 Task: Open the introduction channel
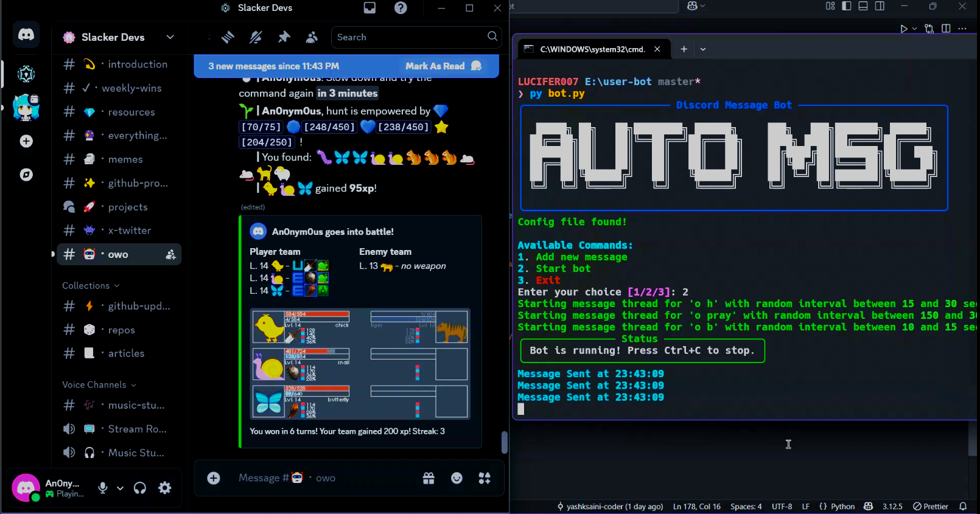[119, 64]
